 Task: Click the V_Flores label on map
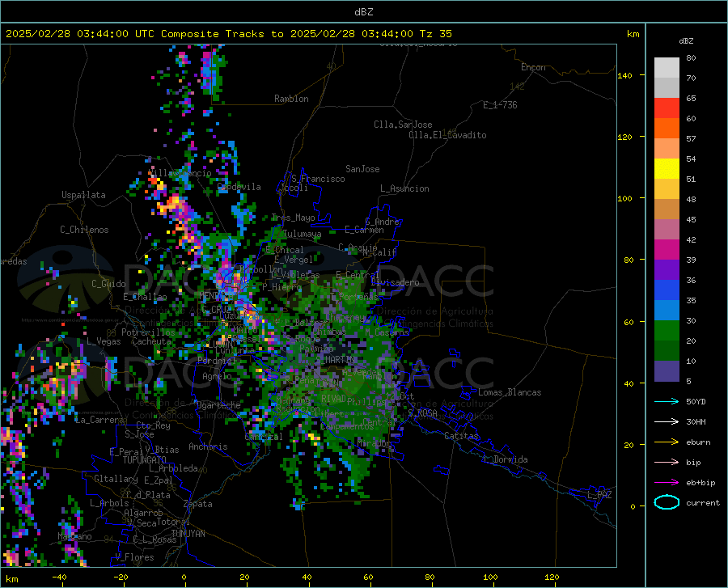[134, 557]
